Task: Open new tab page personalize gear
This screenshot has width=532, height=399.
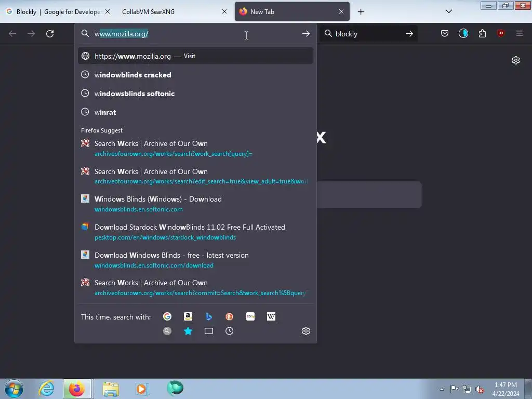Action: click(516, 60)
